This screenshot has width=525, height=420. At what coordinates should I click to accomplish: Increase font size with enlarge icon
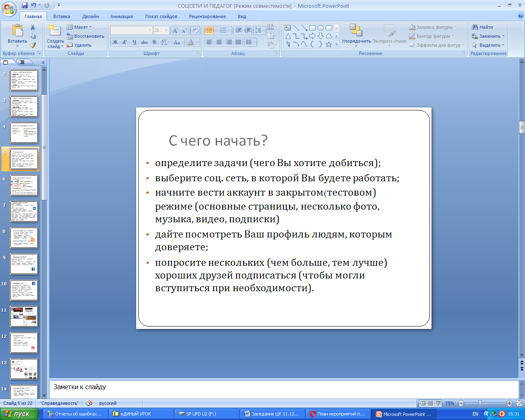click(175, 30)
